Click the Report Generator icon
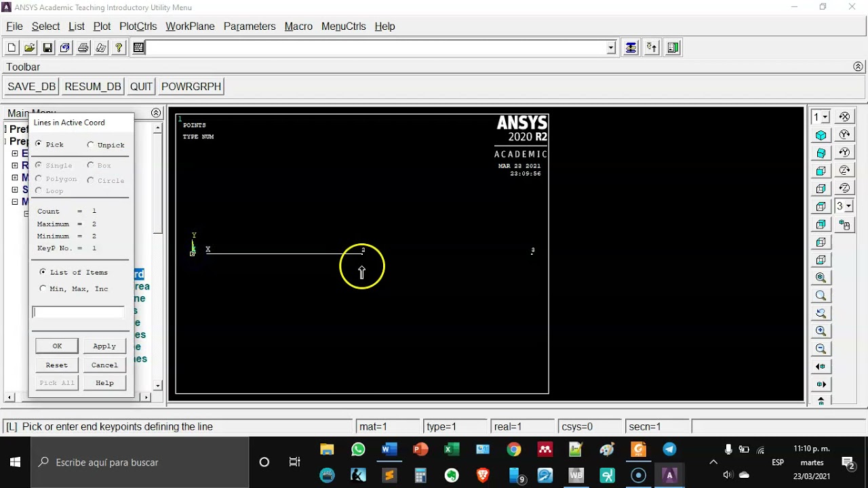 [101, 47]
